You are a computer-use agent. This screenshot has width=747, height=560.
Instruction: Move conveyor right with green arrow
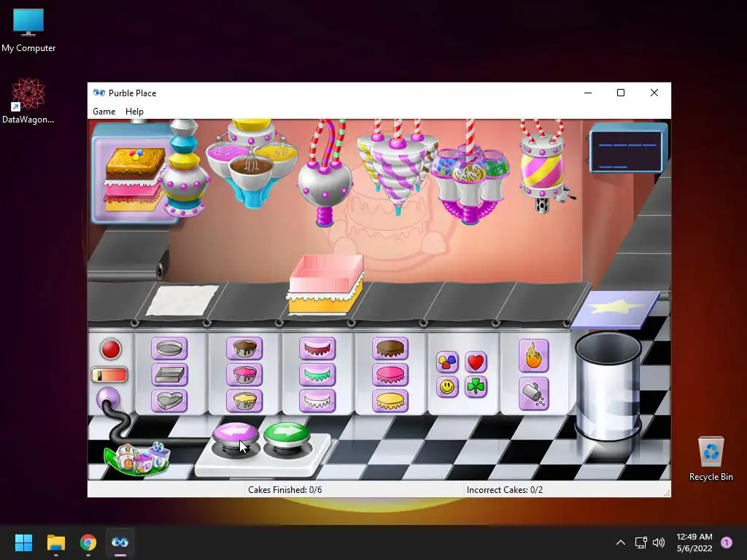[287, 435]
